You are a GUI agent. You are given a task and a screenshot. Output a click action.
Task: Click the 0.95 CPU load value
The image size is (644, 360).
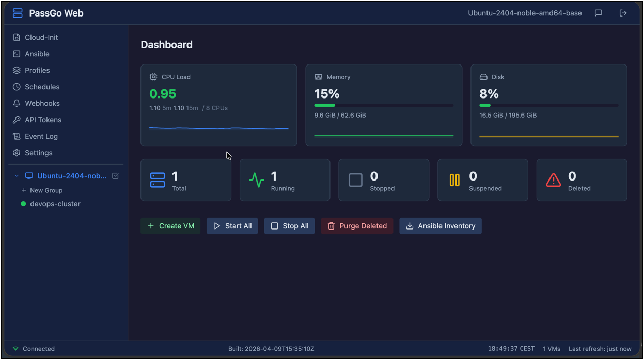163,94
